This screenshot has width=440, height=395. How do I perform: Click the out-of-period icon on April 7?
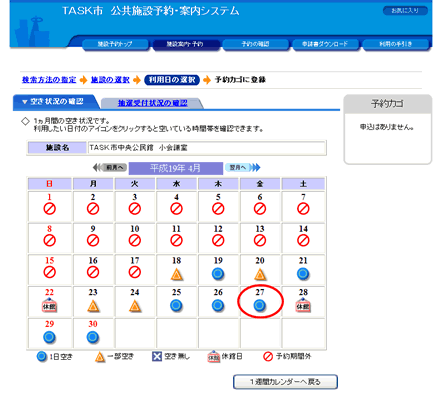click(303, 209)
